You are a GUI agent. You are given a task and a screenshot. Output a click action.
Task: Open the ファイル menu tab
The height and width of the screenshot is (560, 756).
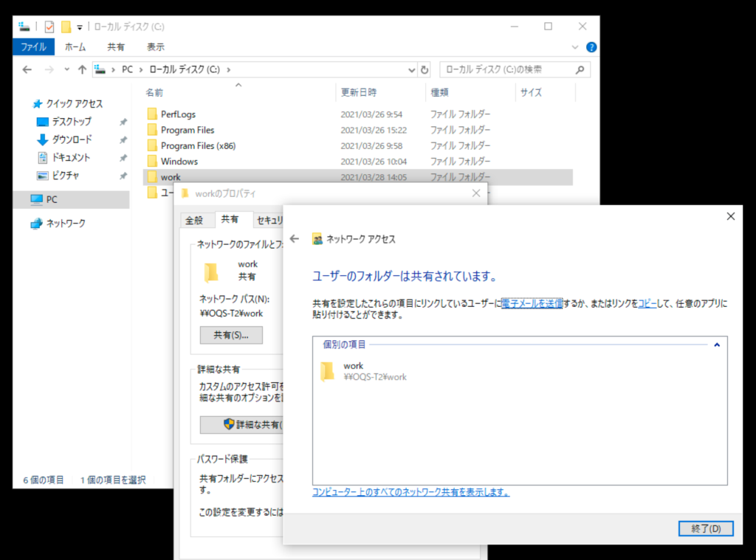(33, 46)
